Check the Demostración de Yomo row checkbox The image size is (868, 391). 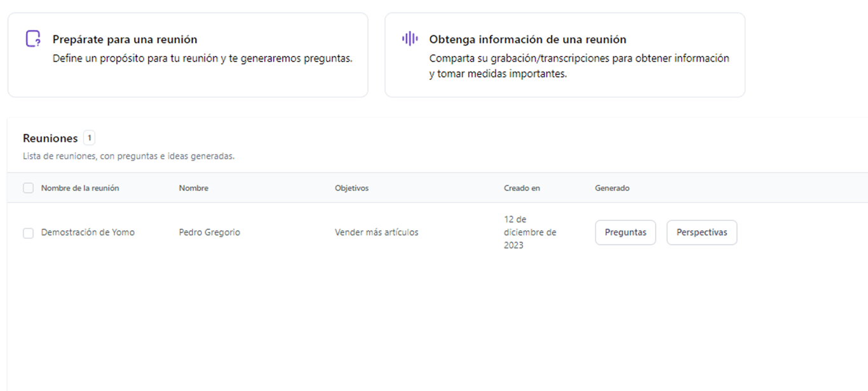click(28, 233)
